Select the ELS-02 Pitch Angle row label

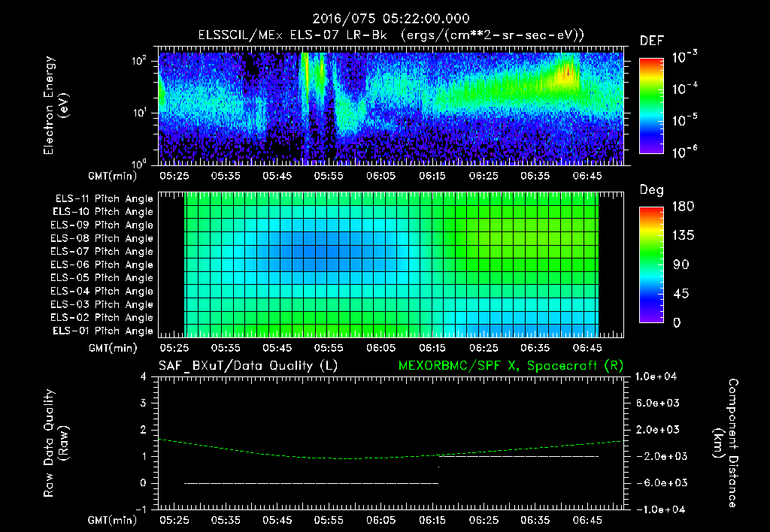tap(102, 318)
